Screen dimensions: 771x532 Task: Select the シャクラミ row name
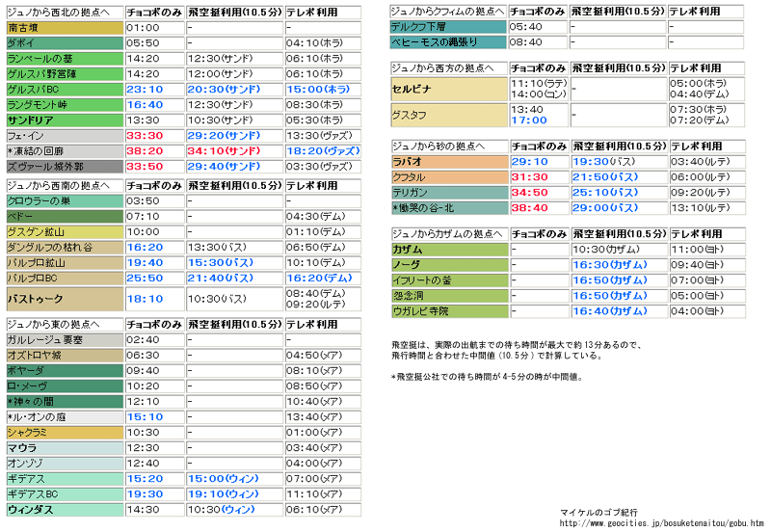65,433
